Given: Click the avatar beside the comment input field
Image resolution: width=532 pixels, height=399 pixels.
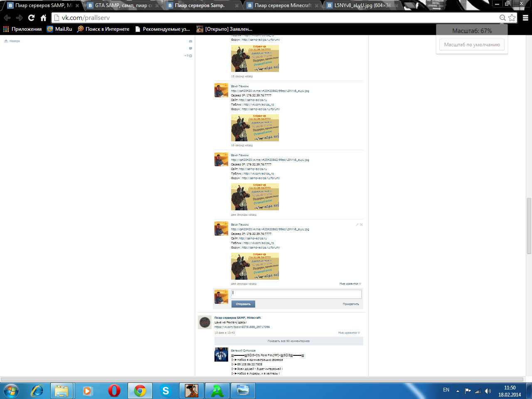Looking at the screenshot, I should click(x=221, y=297).
